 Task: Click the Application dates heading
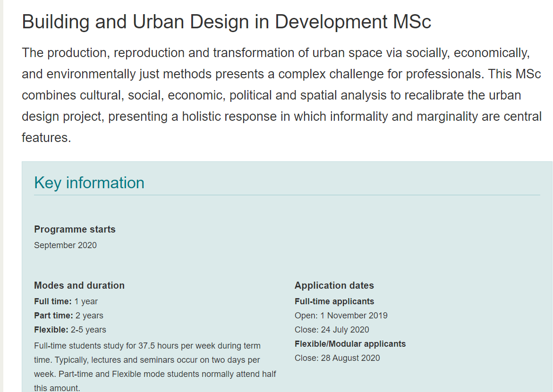click(334, 285)
